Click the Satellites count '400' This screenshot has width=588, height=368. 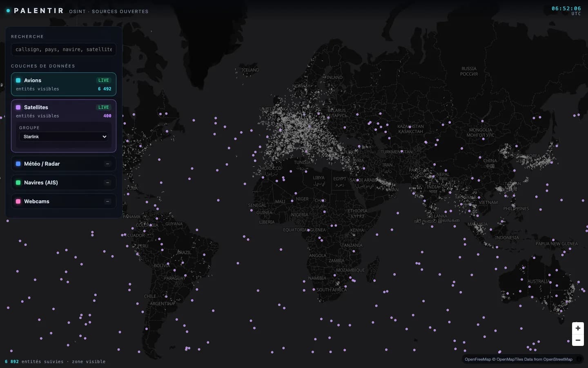[x=107, y=116]
